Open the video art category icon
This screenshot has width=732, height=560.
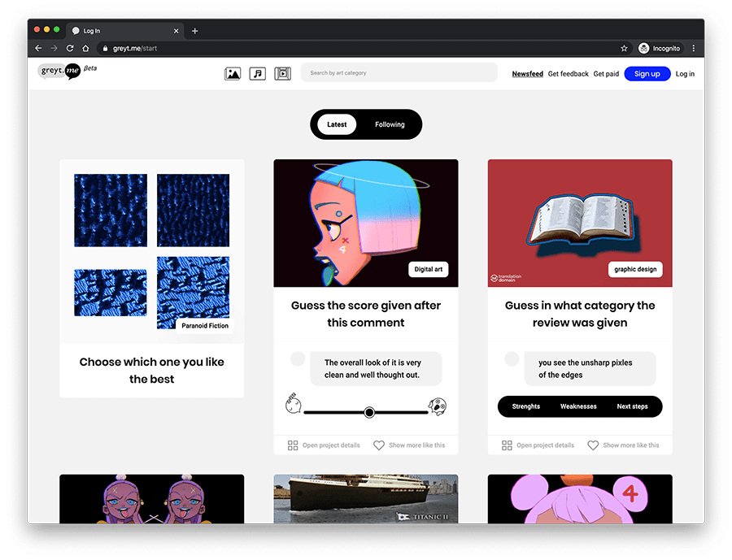[x=282, y=74]
